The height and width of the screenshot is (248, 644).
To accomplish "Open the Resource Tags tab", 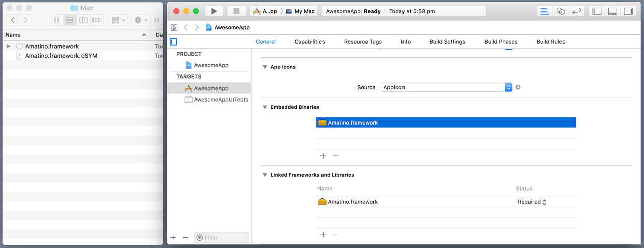I will pyautogui.click(x=363, y=42).
